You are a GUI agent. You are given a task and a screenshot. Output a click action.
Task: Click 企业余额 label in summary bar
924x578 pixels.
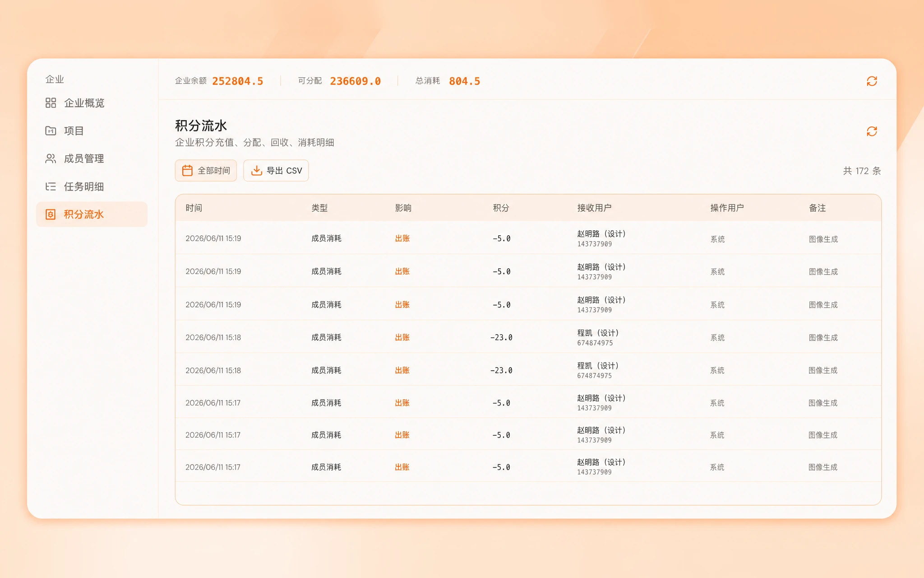(191, 81)
